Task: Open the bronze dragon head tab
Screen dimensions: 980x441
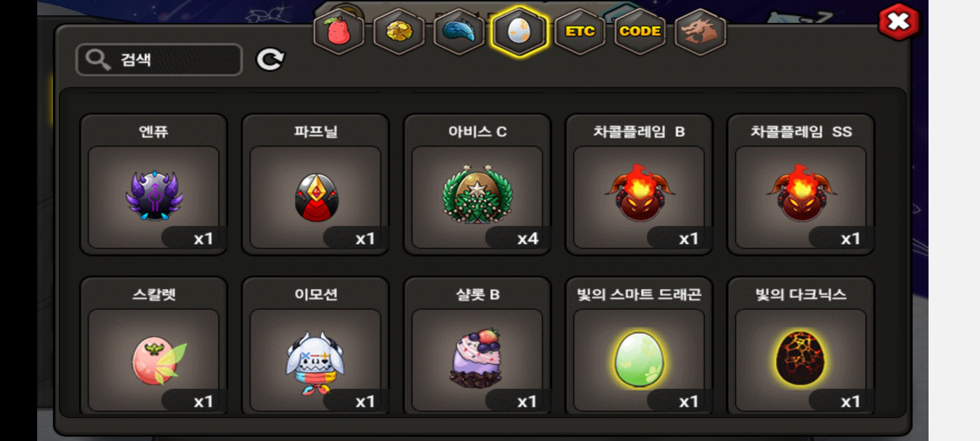Action: (700, 31)
